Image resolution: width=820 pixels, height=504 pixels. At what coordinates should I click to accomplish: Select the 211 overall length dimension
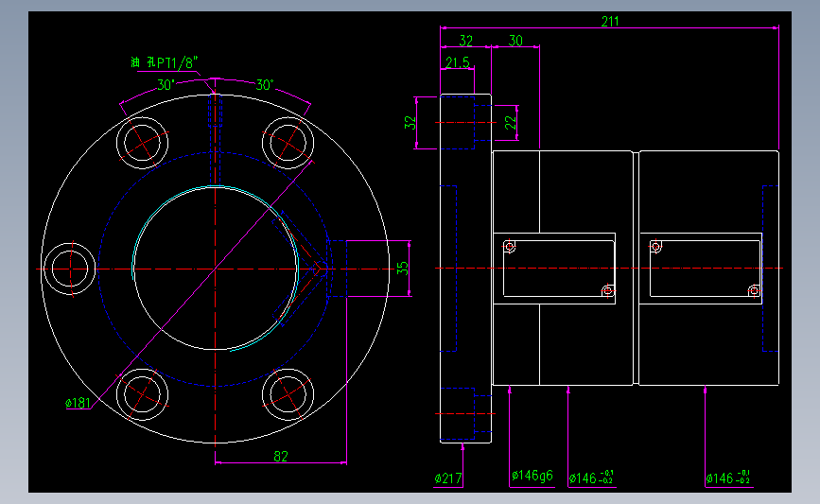610,22
